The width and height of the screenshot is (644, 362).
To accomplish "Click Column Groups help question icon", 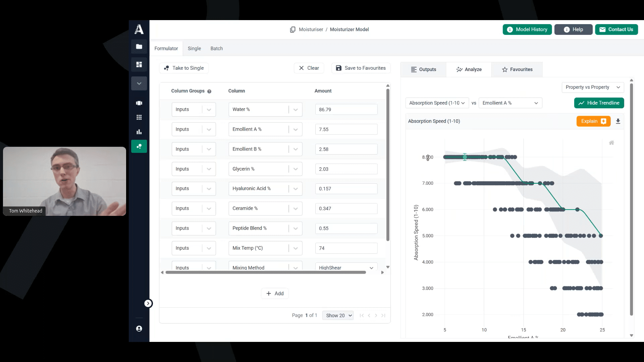I will pyautogui.click(x=209, y=91).
